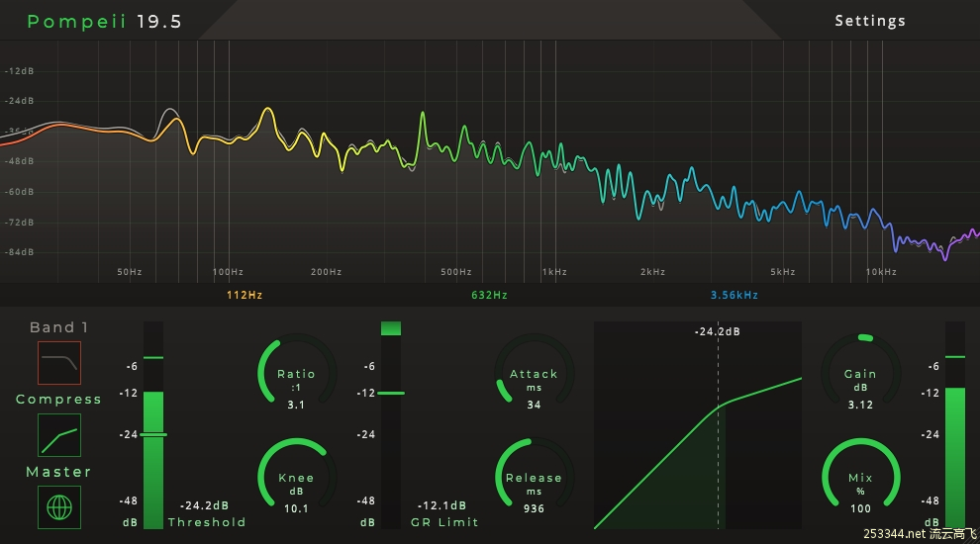Open the Master globe icon
980x544 pixels.
coord(59,507)
